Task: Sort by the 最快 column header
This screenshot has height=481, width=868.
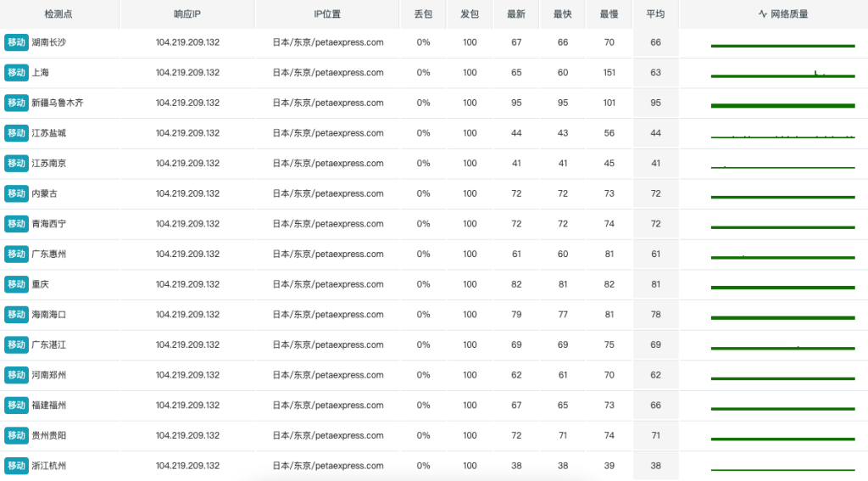Action: point(563,14)
